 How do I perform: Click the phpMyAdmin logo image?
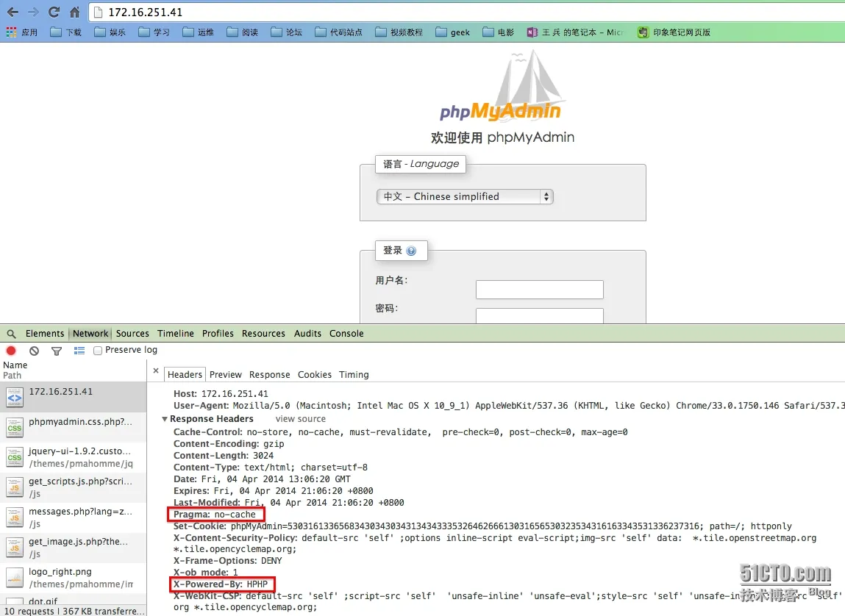coord(501,86)
